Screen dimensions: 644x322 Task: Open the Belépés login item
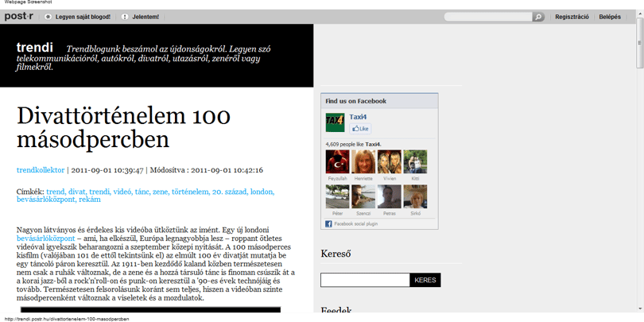pos(610,17)
